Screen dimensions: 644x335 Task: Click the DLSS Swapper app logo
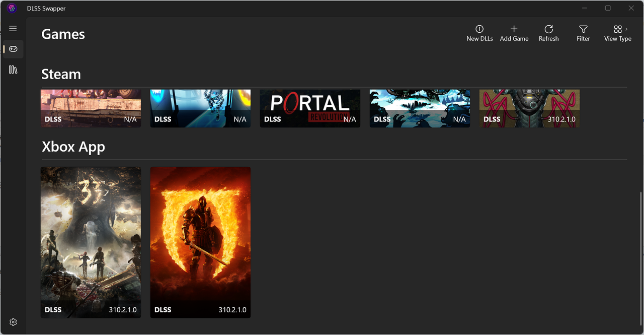coord(12,8)
